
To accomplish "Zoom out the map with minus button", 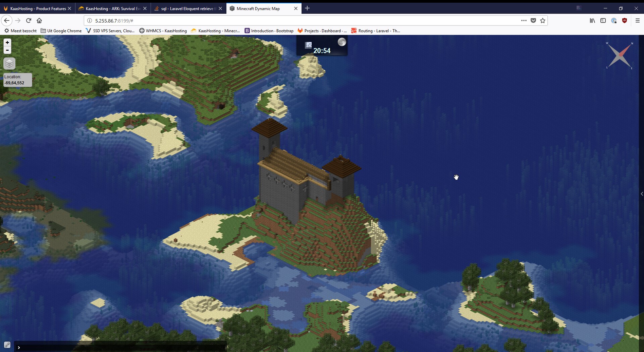I will point(7,50).
